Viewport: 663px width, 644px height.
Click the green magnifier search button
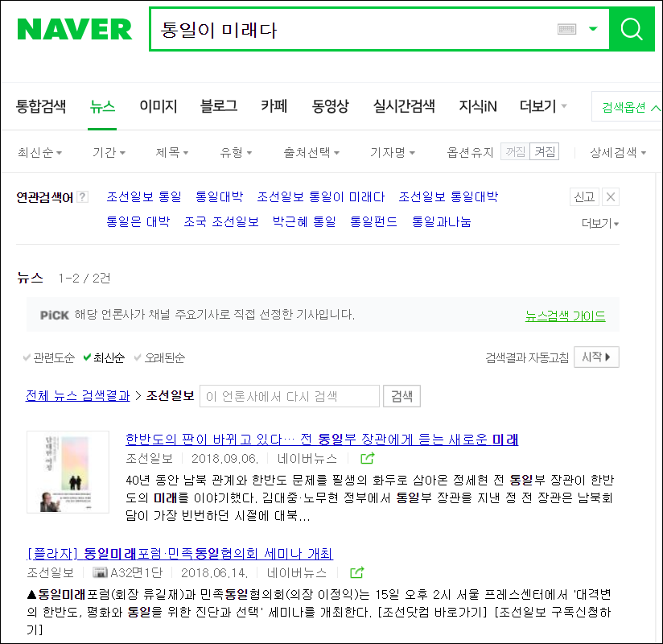click(x=632, y=29)
